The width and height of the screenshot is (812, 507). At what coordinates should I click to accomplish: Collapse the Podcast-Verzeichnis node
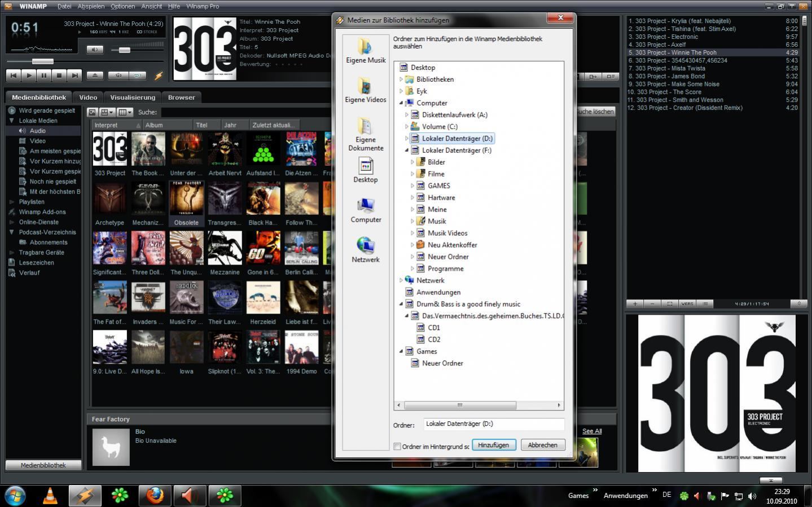11,232
